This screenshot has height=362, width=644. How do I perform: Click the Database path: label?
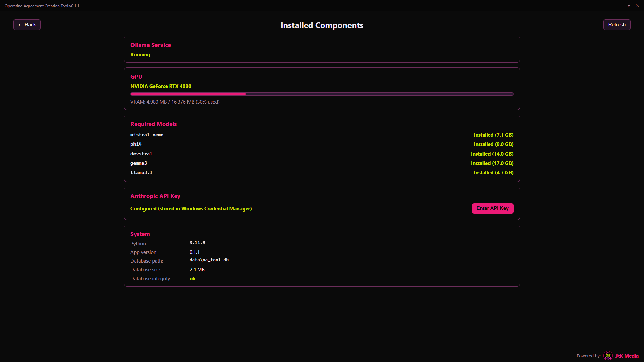coord(147,261)
